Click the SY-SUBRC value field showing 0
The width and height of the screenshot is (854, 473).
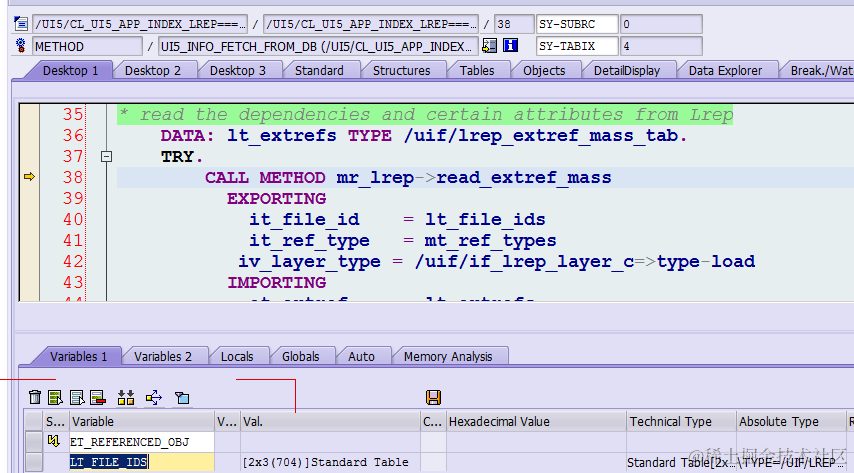pos(661,24)
